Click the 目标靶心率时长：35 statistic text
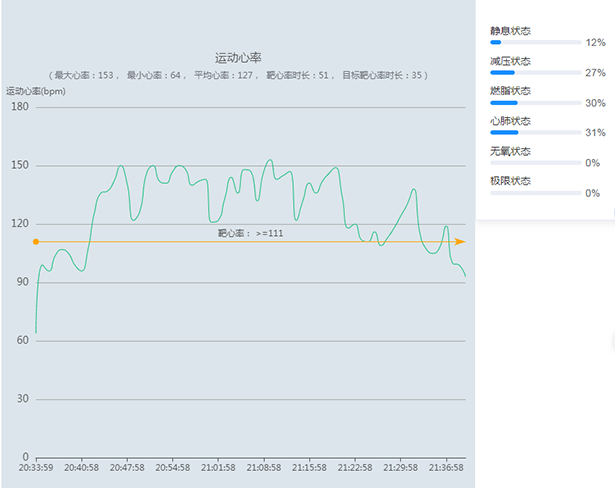 (x=384, y=75)
